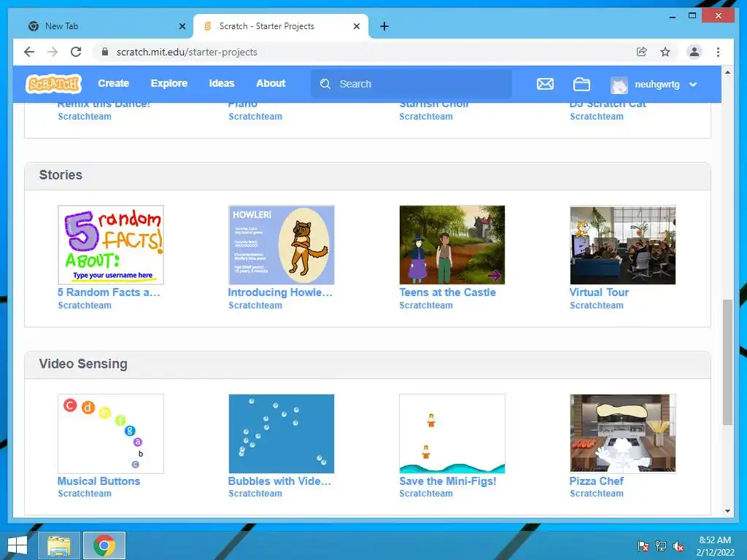Open the Ideas menu item
Image resolution: width=747 pixels, height=560 pixels.
point(222,83)
